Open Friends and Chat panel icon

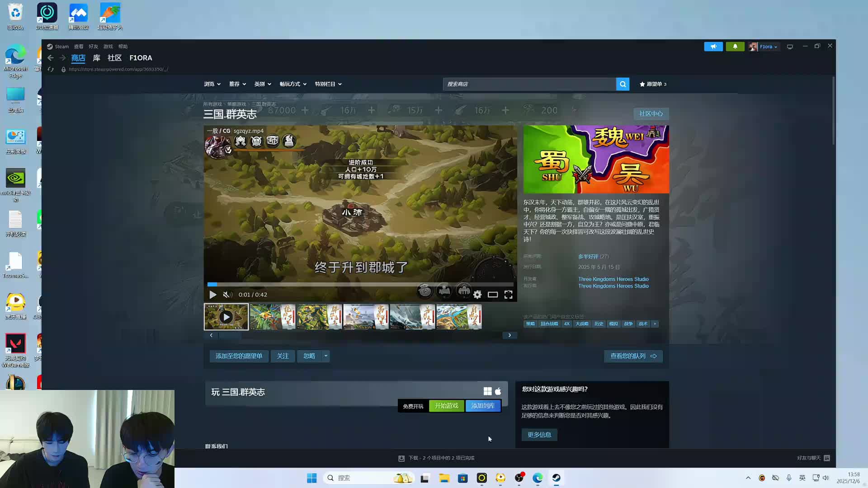pyautogui.click(x=827, y=458)
